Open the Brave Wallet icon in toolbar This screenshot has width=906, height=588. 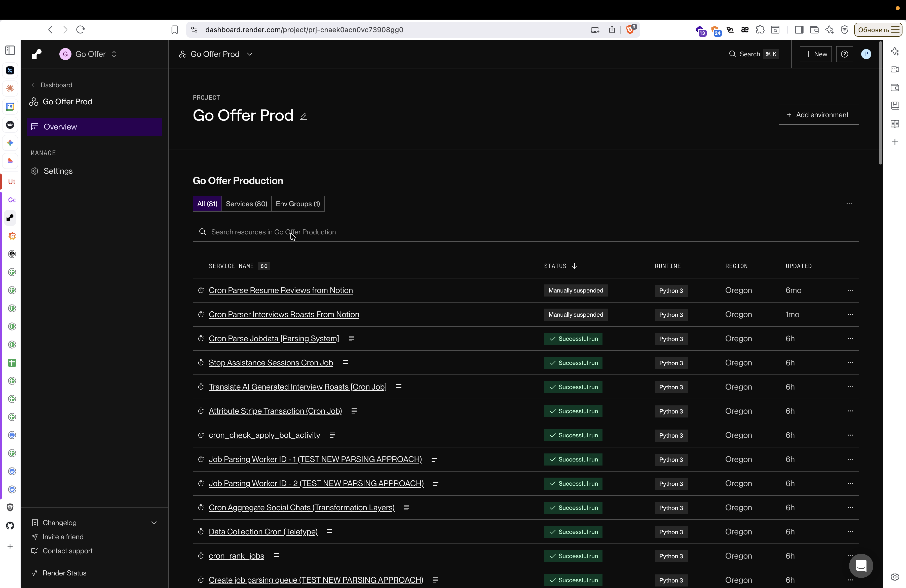(814, 30)
